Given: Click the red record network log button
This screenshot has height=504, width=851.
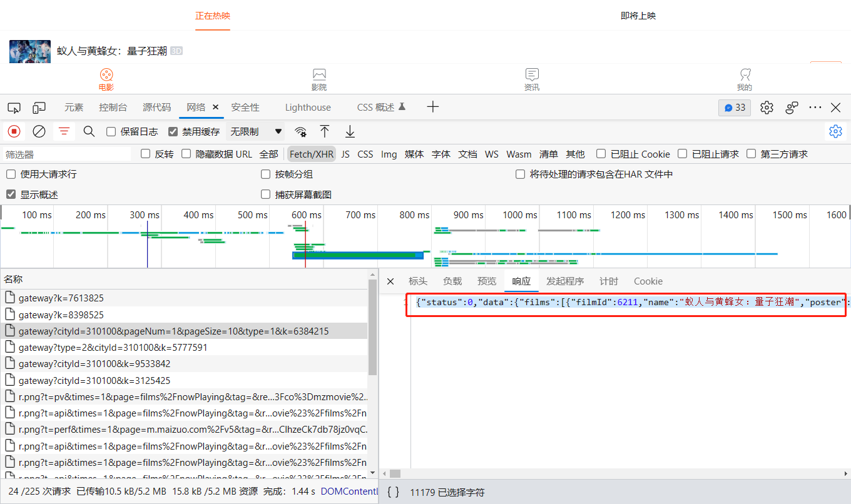Looking at the screenshot, I should click(14, 131).
